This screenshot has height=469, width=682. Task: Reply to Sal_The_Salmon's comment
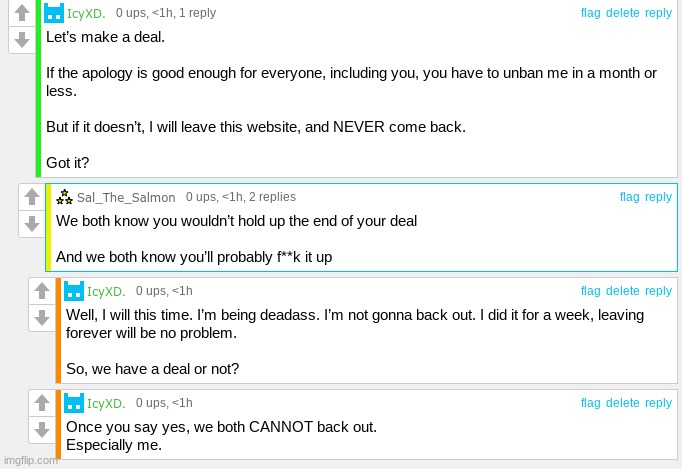(659, 197)
